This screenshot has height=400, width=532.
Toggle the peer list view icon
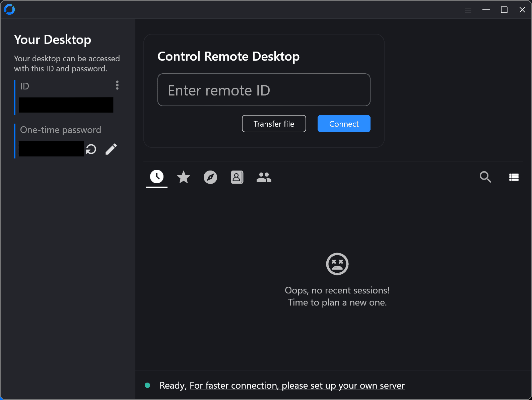(x=514, y=177)
